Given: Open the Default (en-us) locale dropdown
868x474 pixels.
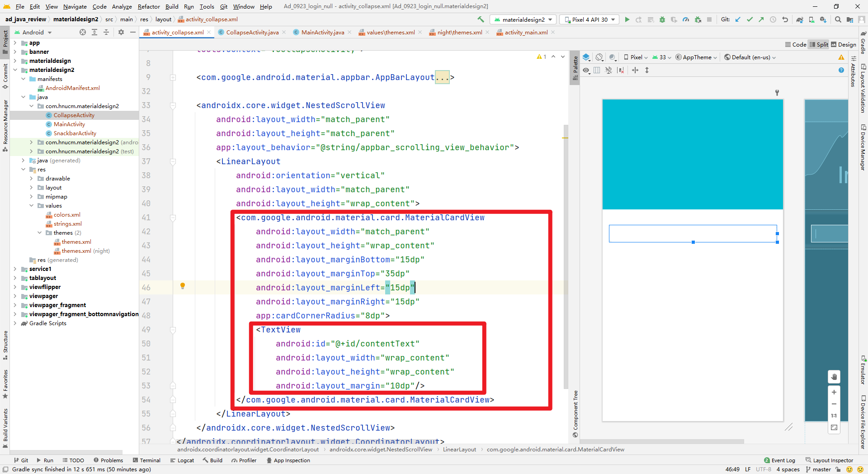Looking at the screenshot, I should tap(750, 57).
